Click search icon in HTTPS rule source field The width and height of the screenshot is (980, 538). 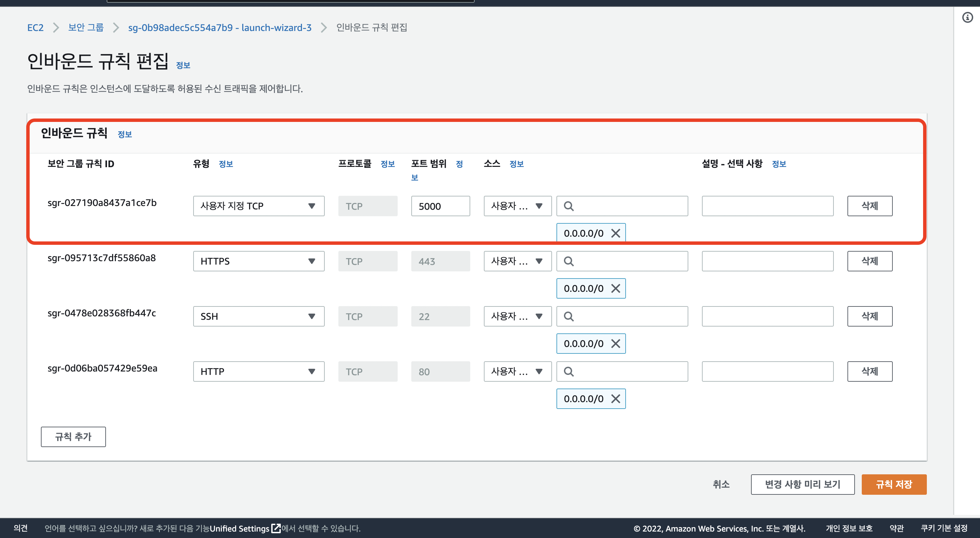568,261
